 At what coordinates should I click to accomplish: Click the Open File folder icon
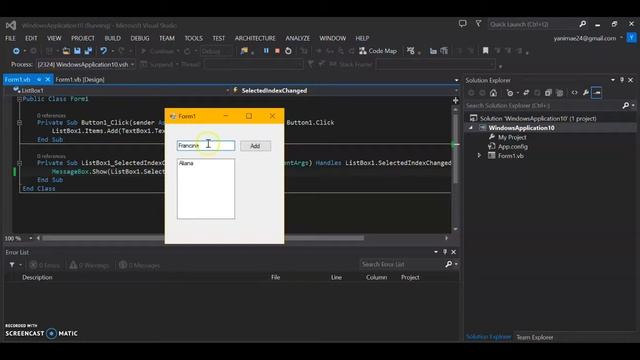(66, 51)
